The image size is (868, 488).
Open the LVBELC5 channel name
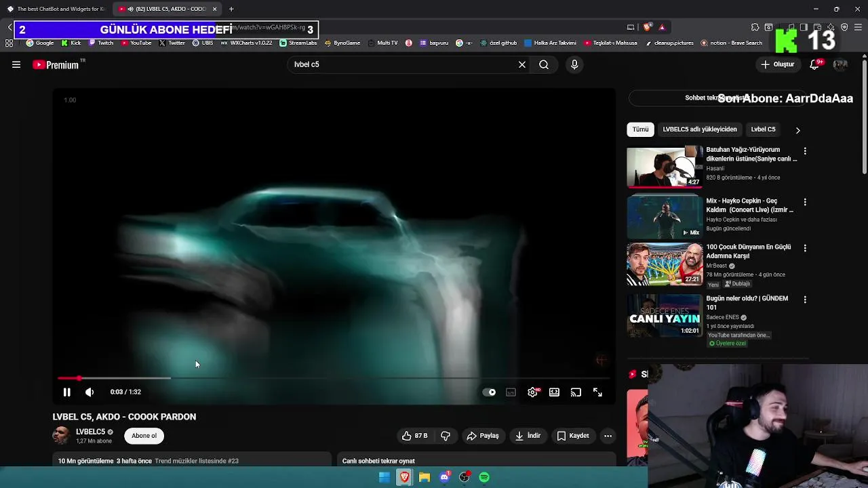(x=90, y=432)
